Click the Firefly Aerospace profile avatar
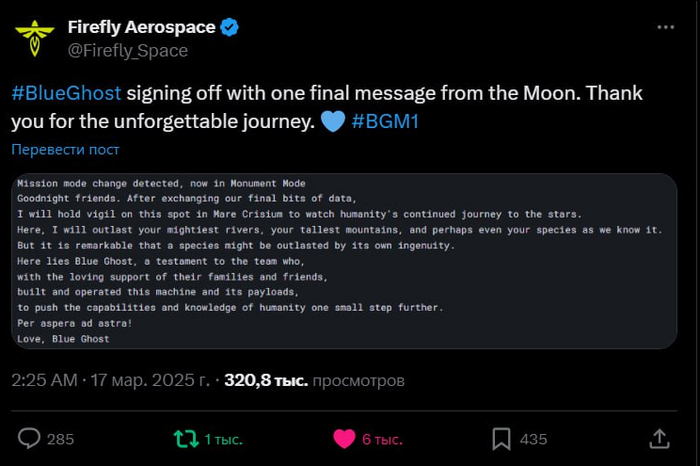 tap(34, 38)
